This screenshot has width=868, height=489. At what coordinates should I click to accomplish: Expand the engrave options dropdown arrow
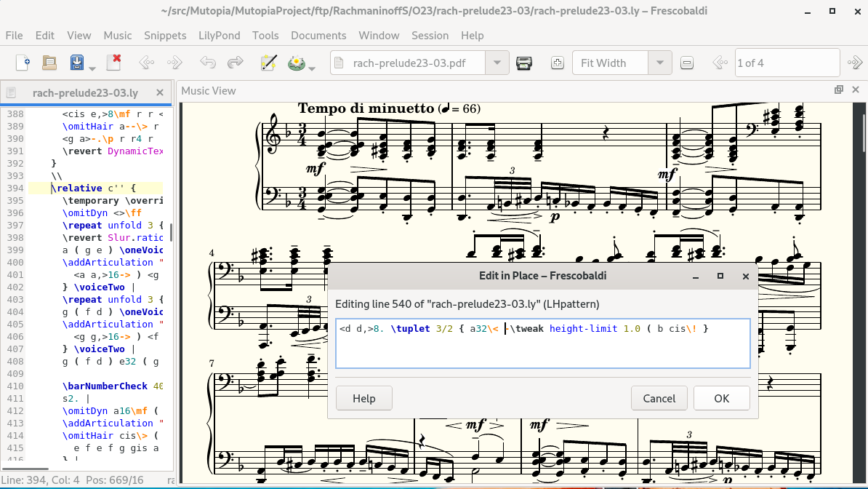(x=312, y=68)
